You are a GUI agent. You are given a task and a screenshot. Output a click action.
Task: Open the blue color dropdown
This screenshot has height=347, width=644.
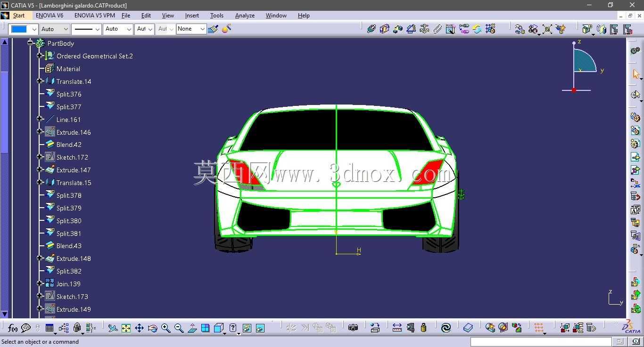coord(23,29)
